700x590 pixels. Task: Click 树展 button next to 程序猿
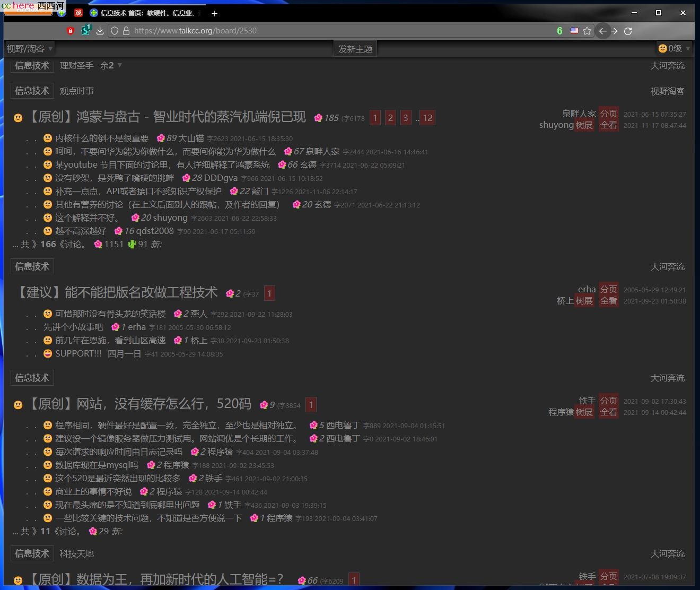[x=584, y=412]
